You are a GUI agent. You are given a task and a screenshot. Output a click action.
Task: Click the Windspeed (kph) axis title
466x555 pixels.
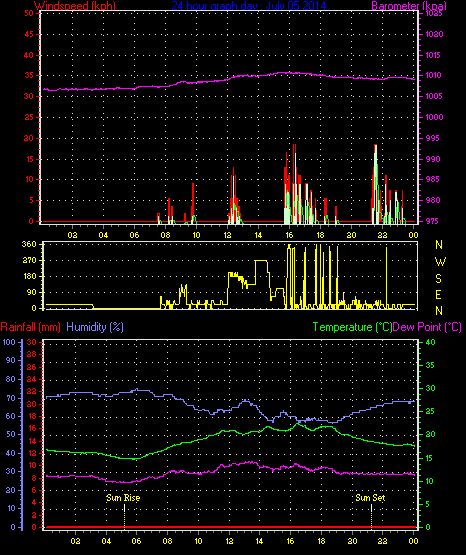[75, 5]
